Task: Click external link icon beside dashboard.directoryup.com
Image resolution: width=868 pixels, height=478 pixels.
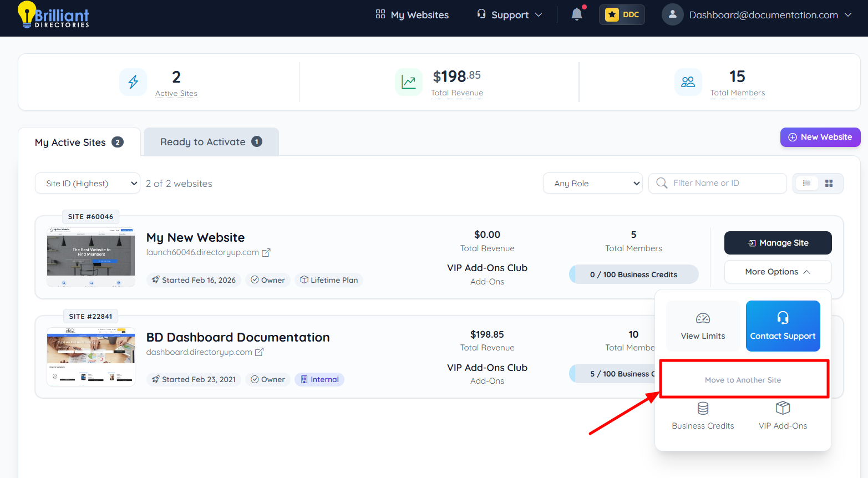Action: tap(259, 352)
